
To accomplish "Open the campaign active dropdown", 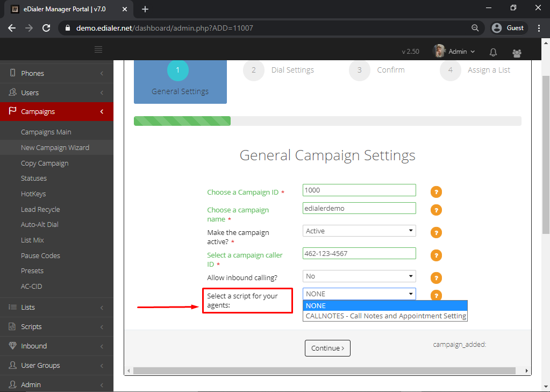I will 359,231.
